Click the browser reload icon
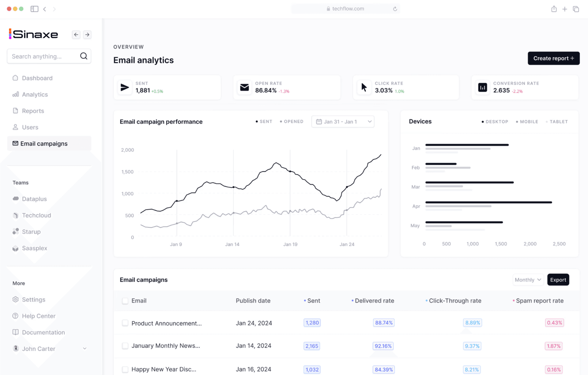Image resolution: width=588 pixels, height=375 pixels. 395,9
